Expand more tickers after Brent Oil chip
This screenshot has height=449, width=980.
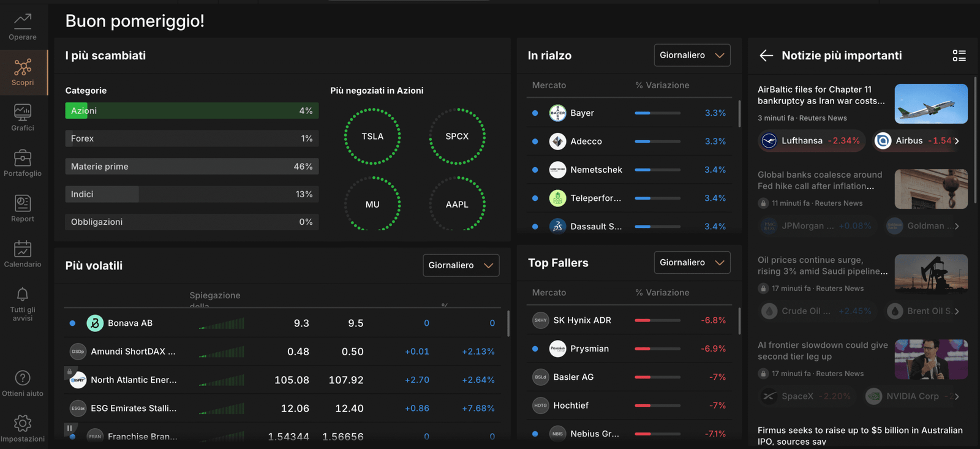(957, 311)
